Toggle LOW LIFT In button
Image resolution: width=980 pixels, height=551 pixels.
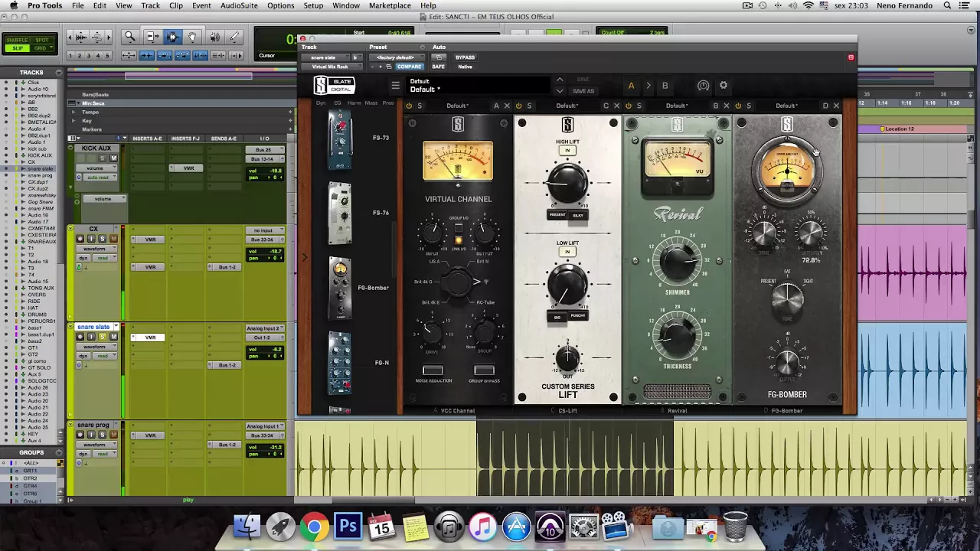point(567,252)
